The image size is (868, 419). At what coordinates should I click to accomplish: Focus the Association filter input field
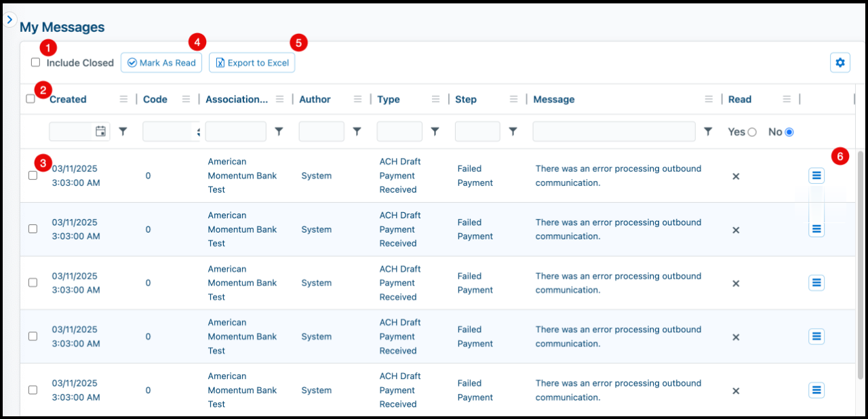point(236,132)
